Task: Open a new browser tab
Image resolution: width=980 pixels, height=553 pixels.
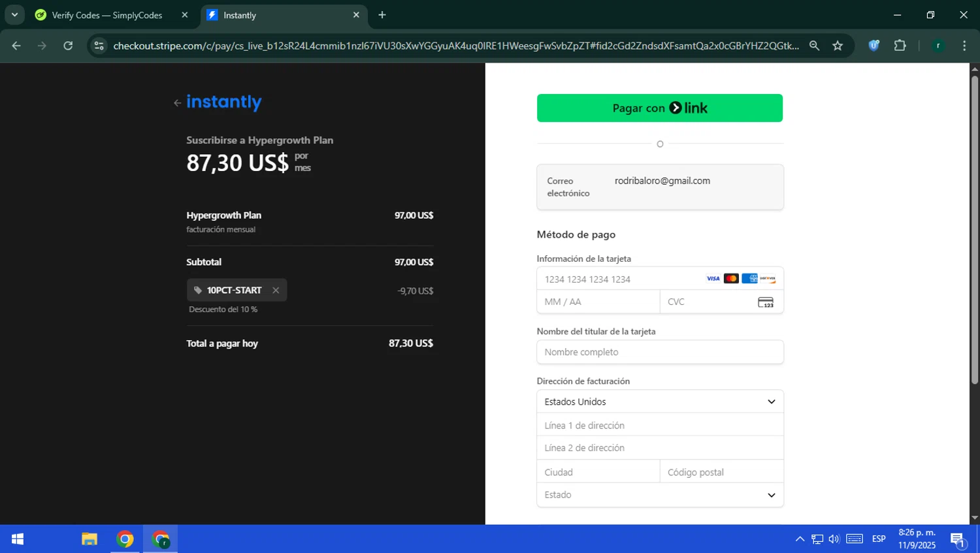Action: (x=382, y=15)
